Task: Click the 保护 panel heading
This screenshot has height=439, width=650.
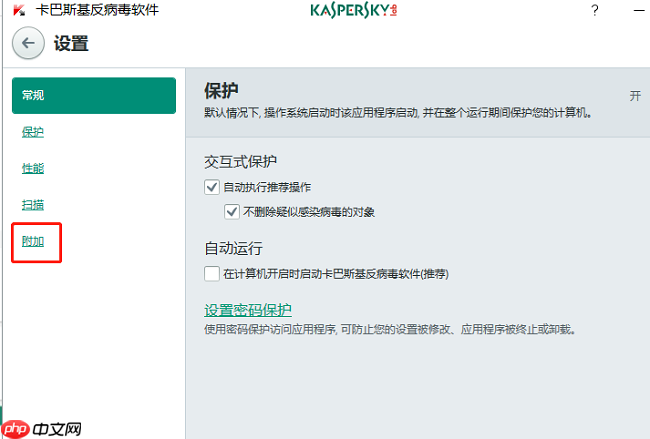Action: point(221,90)
